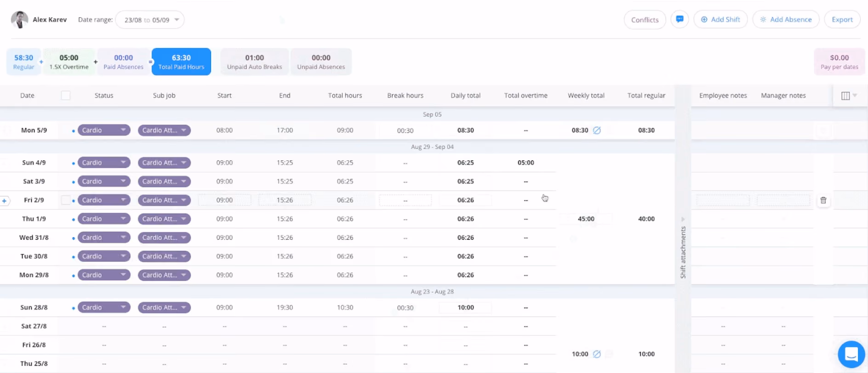Click the 45:00 weekly total value
Viewport: 868px width, 373px height.
(x=586, y=219)
